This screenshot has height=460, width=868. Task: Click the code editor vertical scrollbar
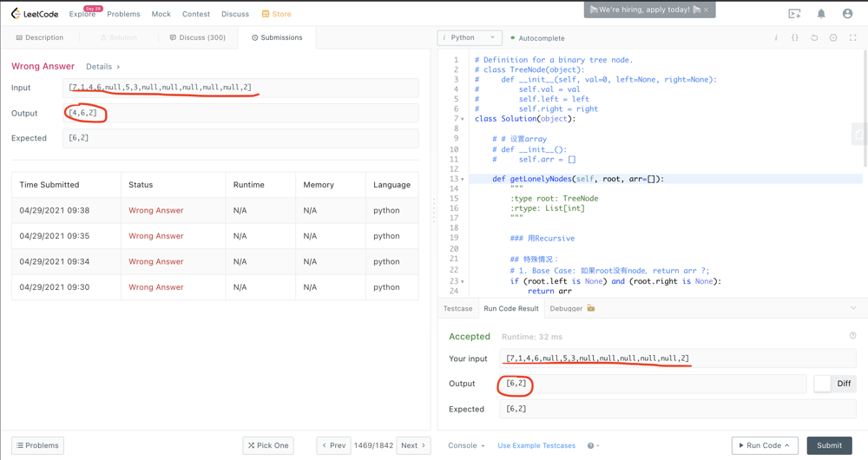click(865, 108)
